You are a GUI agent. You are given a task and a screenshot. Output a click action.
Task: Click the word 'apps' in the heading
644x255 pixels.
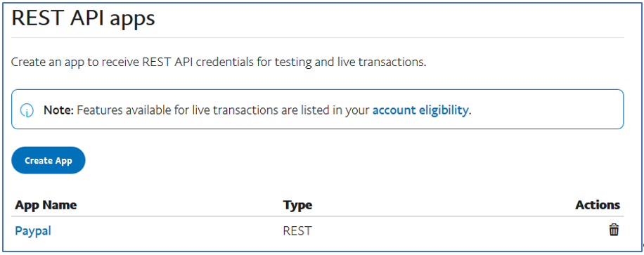(131, 20)
